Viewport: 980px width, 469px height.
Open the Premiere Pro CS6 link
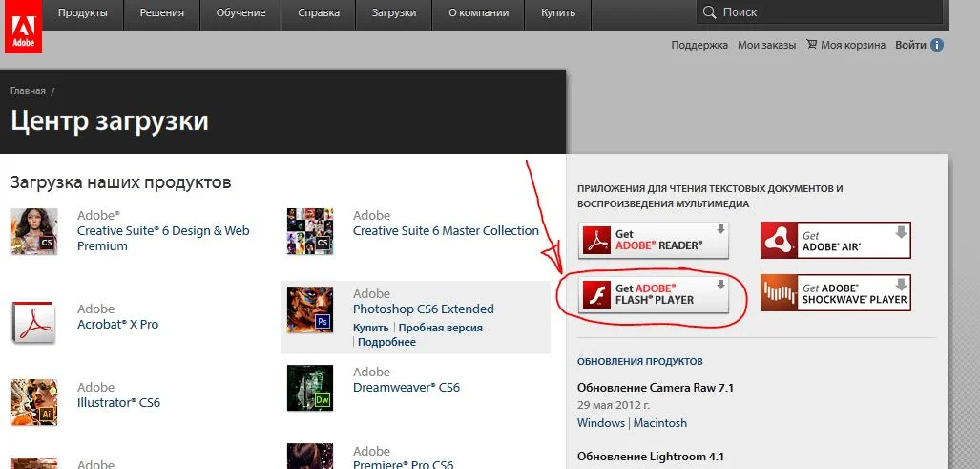point(403,464)
